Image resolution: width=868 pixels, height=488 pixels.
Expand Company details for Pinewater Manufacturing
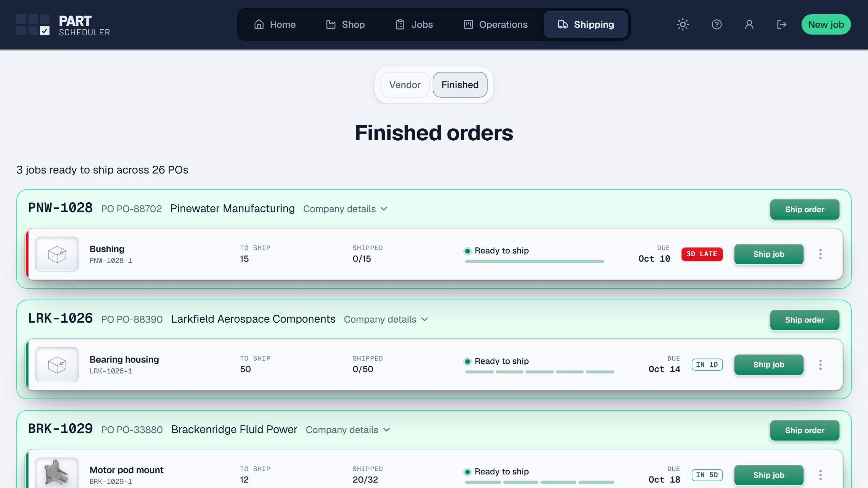(x=345, y=209)
